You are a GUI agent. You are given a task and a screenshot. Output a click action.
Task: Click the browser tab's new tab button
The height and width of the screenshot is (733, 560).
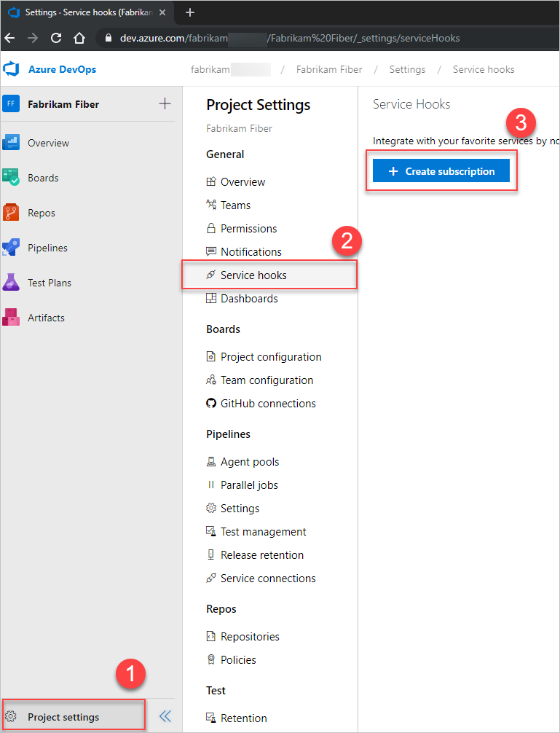190,12
